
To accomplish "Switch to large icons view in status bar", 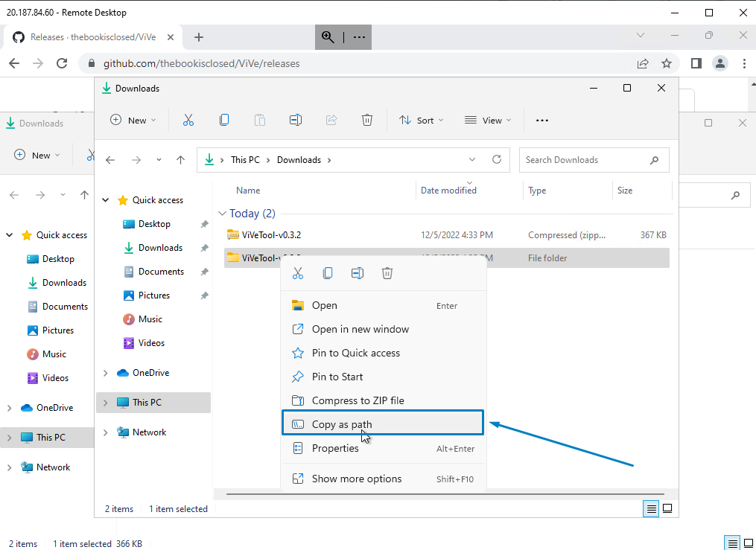I will click(x=667, y=508).
